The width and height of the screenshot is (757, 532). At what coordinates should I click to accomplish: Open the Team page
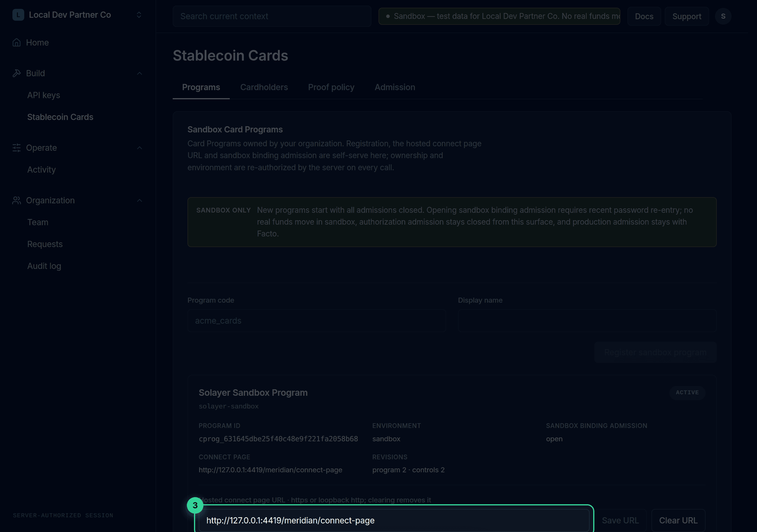pos(38,223)
